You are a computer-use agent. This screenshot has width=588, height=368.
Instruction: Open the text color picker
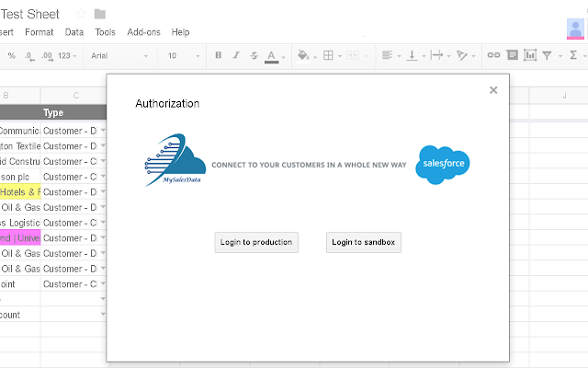coord(271,55)
